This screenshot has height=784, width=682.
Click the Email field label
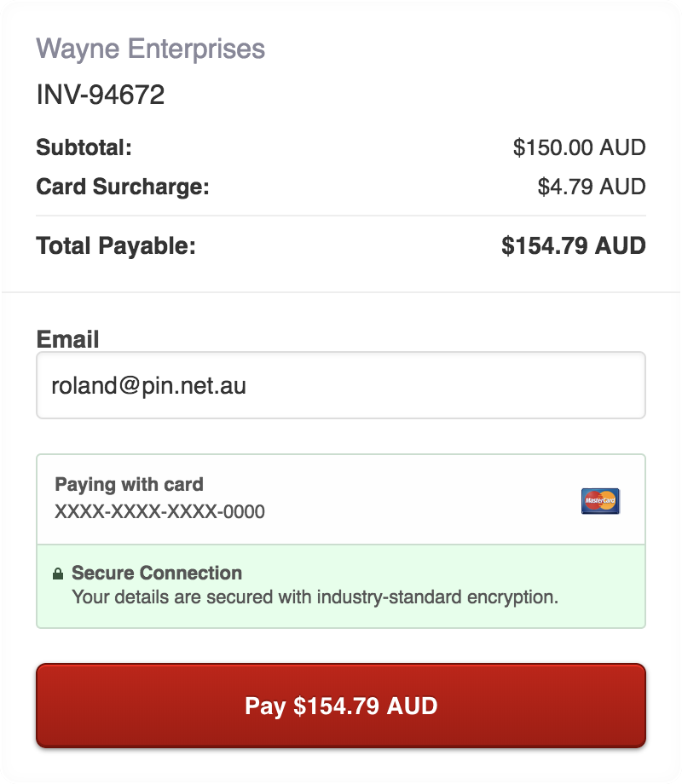pos(67,339)
